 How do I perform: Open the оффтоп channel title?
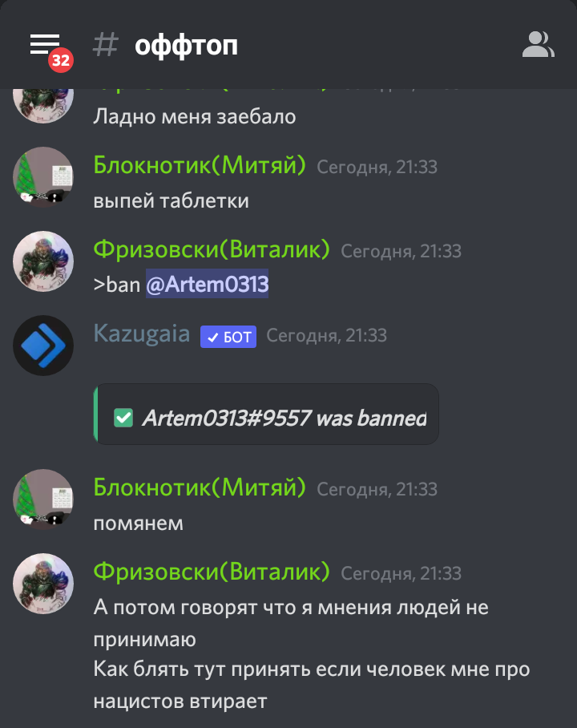186,46
